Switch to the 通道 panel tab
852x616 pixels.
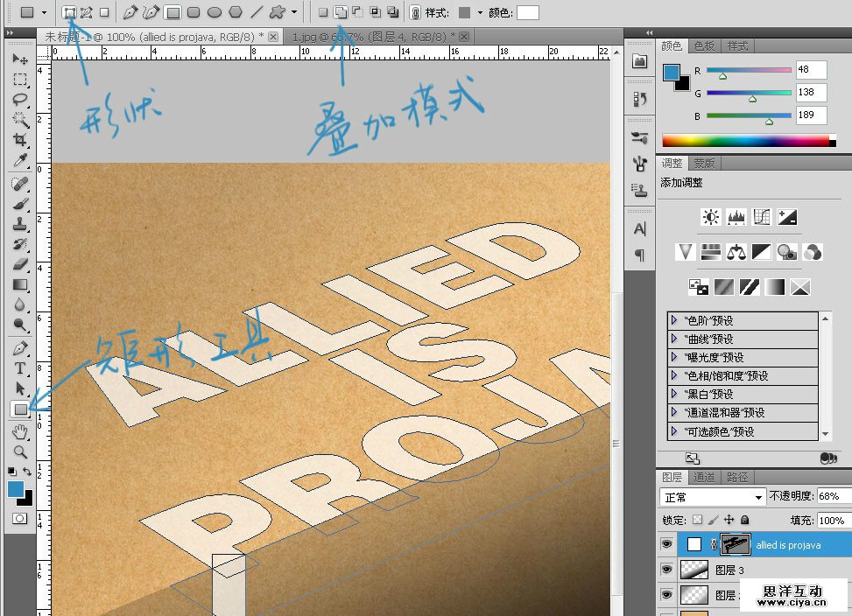click(704, 477)
